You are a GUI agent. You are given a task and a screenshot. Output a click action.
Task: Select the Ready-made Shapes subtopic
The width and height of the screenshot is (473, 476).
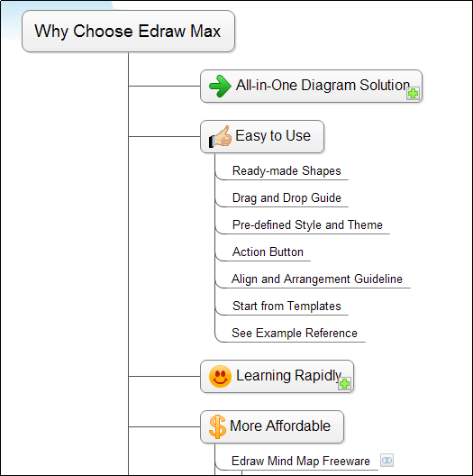(287, 171)
